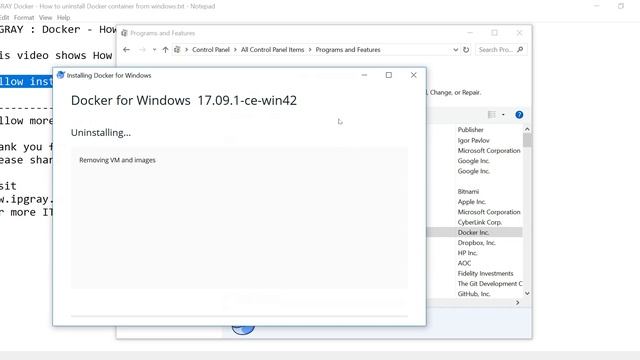Close the Docker installer window

(413, 75)
